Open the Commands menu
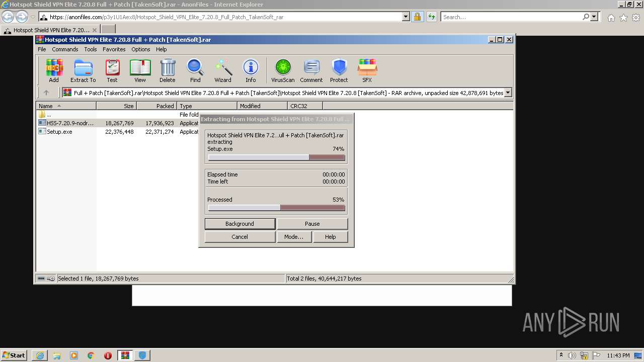The image size is (644, 362). 65,49
